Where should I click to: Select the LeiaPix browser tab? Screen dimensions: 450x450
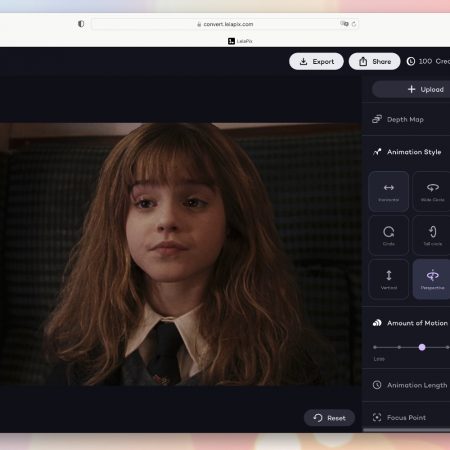tap(240, 41)
